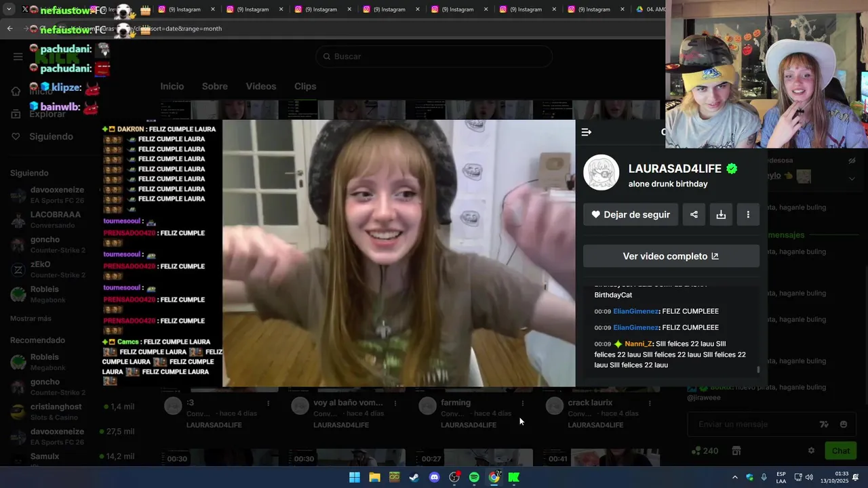Viewport: 868px width, 488px height.
Task: Click the browser back arrow
Action: click(x=9, y=28)
